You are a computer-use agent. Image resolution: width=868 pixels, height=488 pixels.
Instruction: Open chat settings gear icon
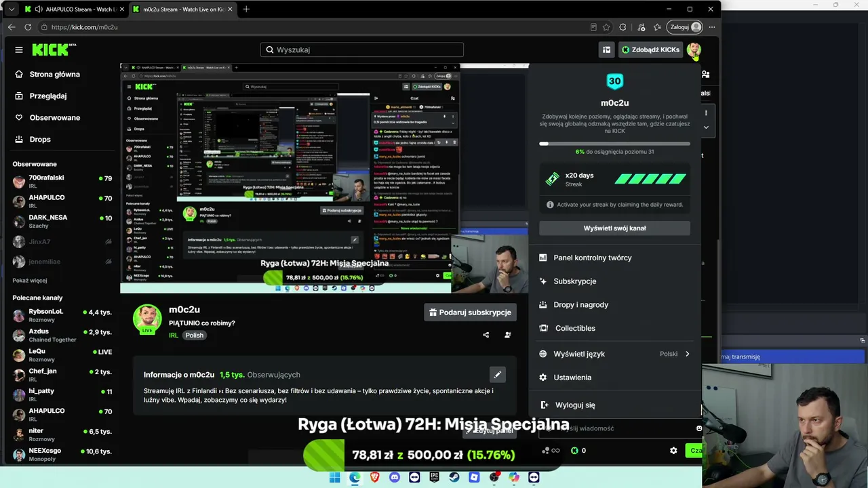[673, 451]
